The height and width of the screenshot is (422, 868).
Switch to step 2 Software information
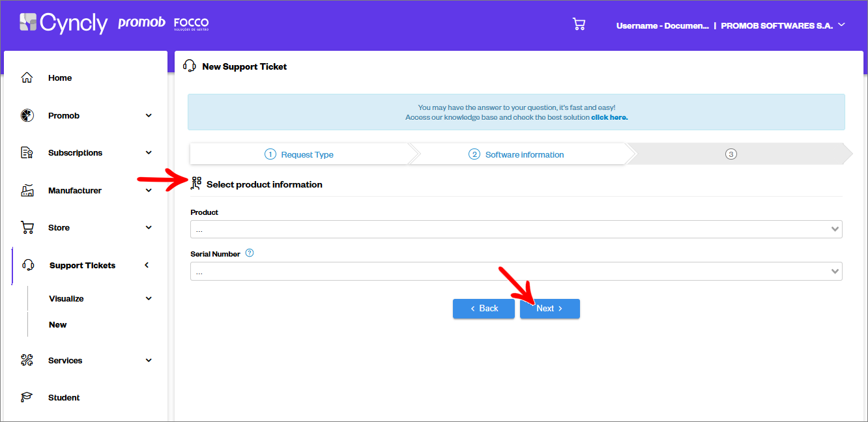point(516,154)
